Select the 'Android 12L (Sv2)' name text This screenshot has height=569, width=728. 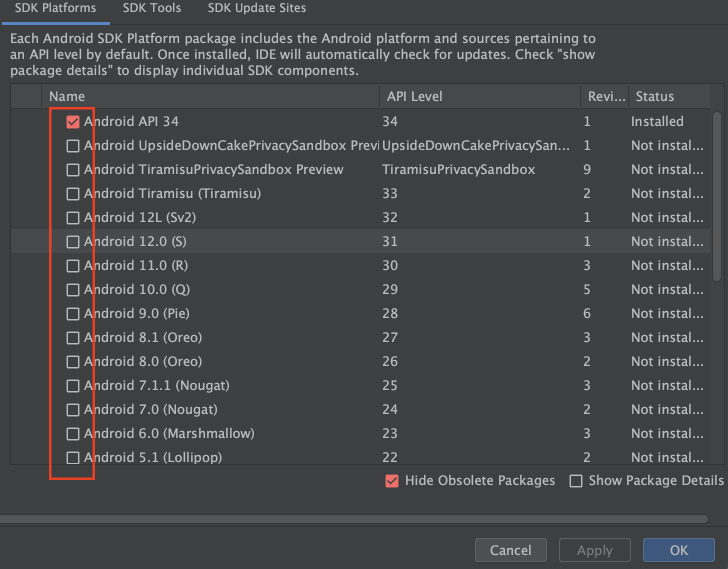pos(140,217)
